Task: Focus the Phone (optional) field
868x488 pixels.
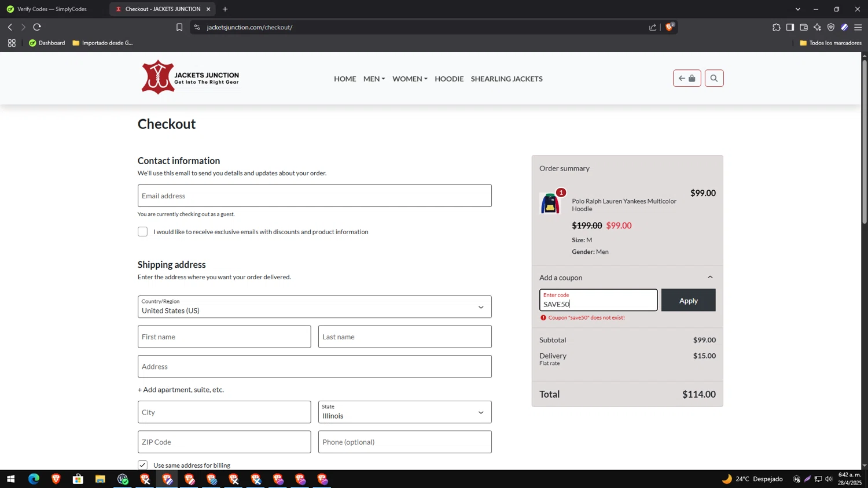Action: point(404,442)
